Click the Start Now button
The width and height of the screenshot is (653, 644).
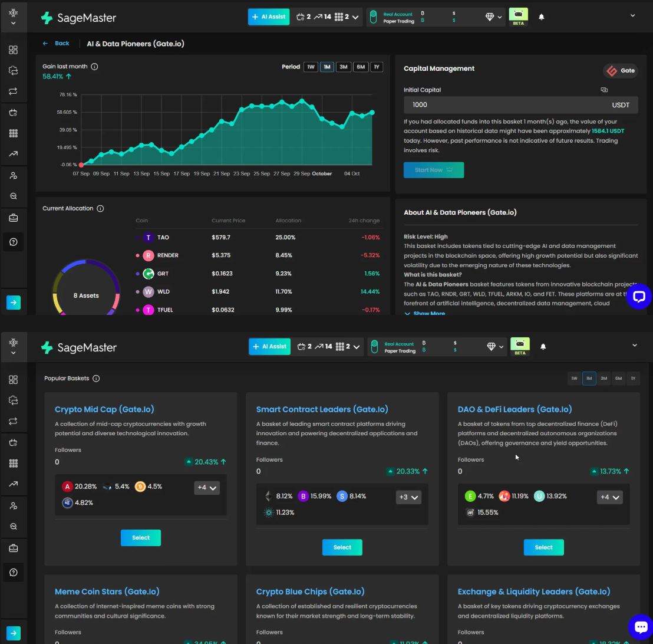434,170
